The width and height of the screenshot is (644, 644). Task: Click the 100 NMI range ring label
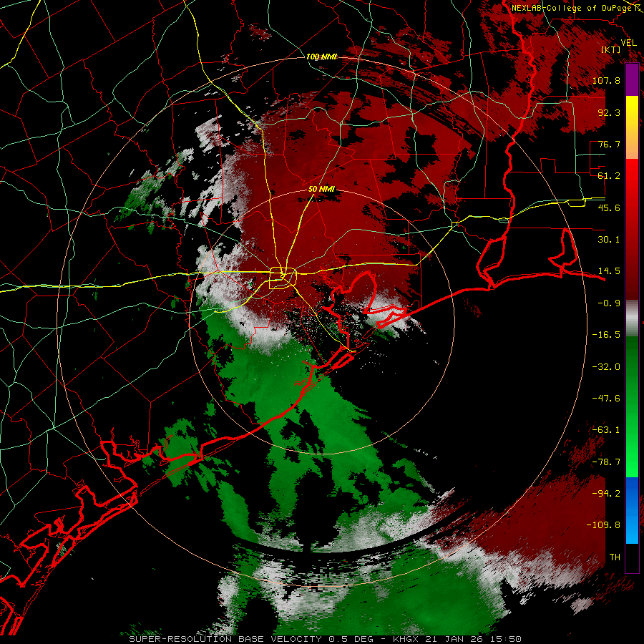pos(321,57)
